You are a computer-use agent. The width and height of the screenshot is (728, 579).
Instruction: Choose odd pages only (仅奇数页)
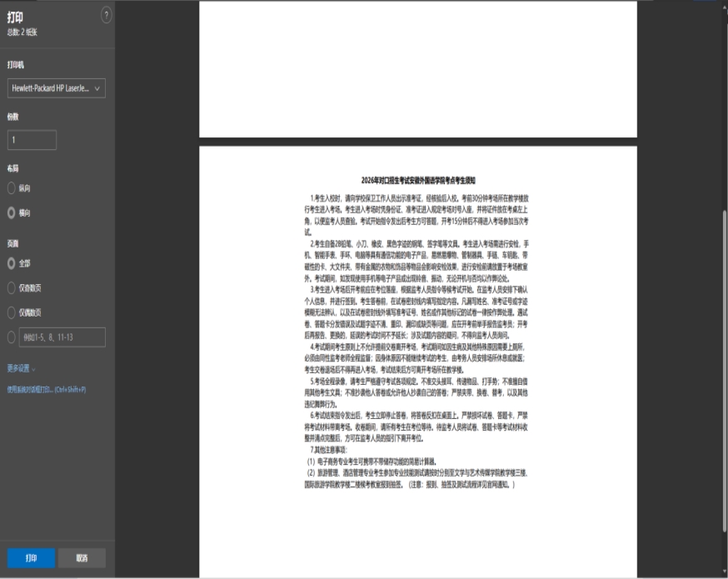pyautogui.click(x=12, y=287)
